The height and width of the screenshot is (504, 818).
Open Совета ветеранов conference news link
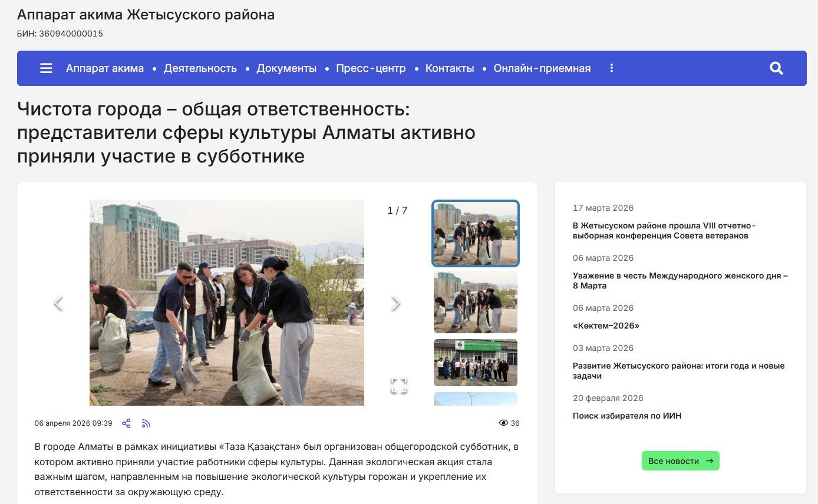click(664, 231)
